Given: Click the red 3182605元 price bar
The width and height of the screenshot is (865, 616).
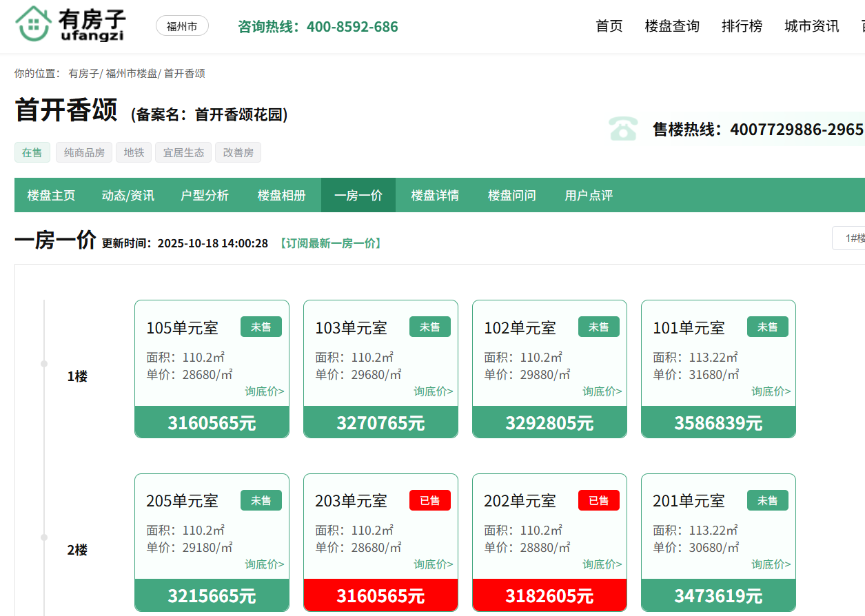Looking at the screenshot, I should 549,595.
